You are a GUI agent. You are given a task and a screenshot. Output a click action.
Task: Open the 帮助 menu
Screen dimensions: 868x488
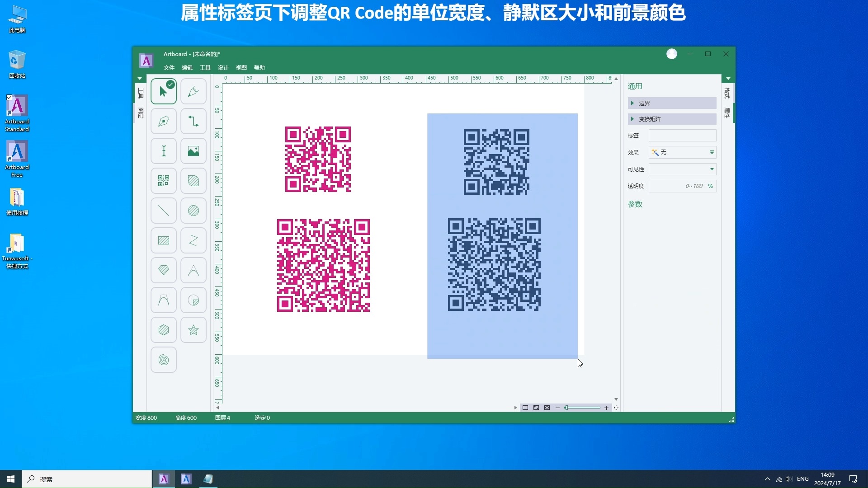click(259, 68)
